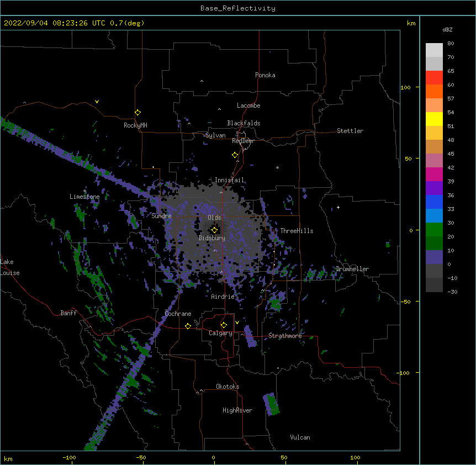This screenshot has width=476, height=465.
Task: Click the white plus marker west of Drumheller area
Action: (x=338, y=207)
